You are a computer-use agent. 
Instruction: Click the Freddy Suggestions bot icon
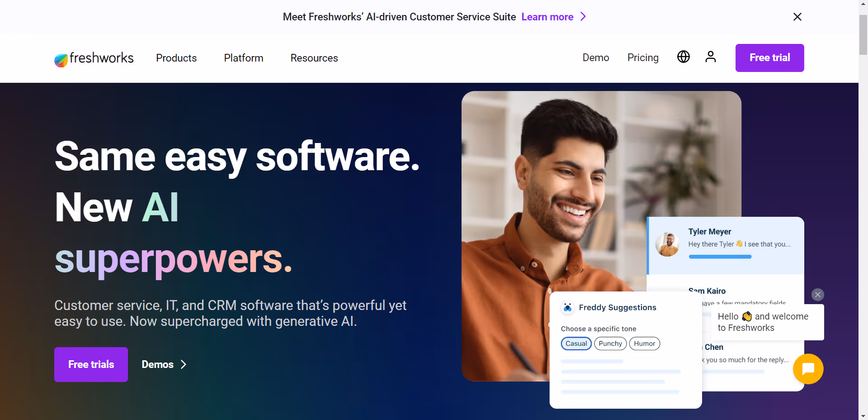pyautogui.click(x=567, y=307)
